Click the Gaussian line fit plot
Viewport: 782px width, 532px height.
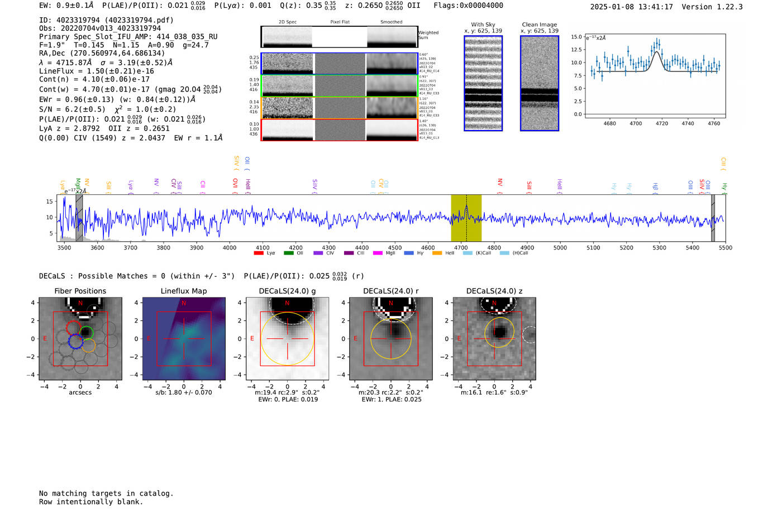coord(655,76)
